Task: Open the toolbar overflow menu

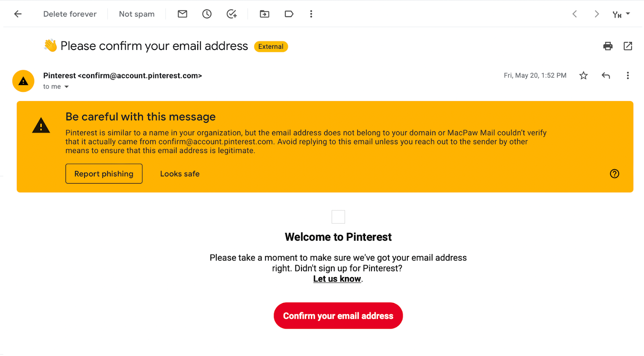Action: [311, 14]
